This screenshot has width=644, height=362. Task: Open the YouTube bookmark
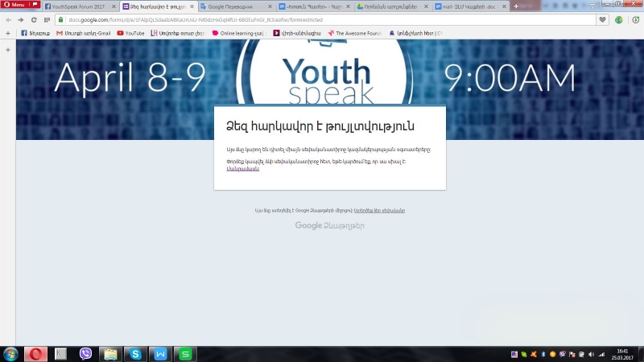130,33
